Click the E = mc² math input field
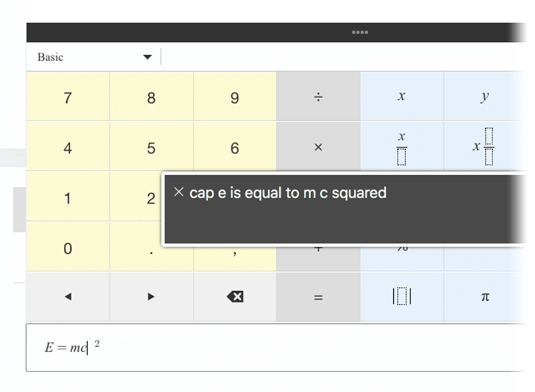 click(x=276, y=347)
